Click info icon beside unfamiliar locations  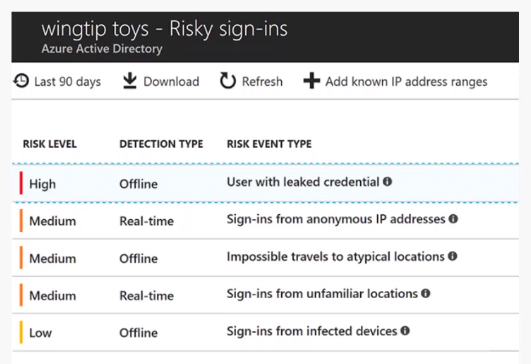[426, 294]
